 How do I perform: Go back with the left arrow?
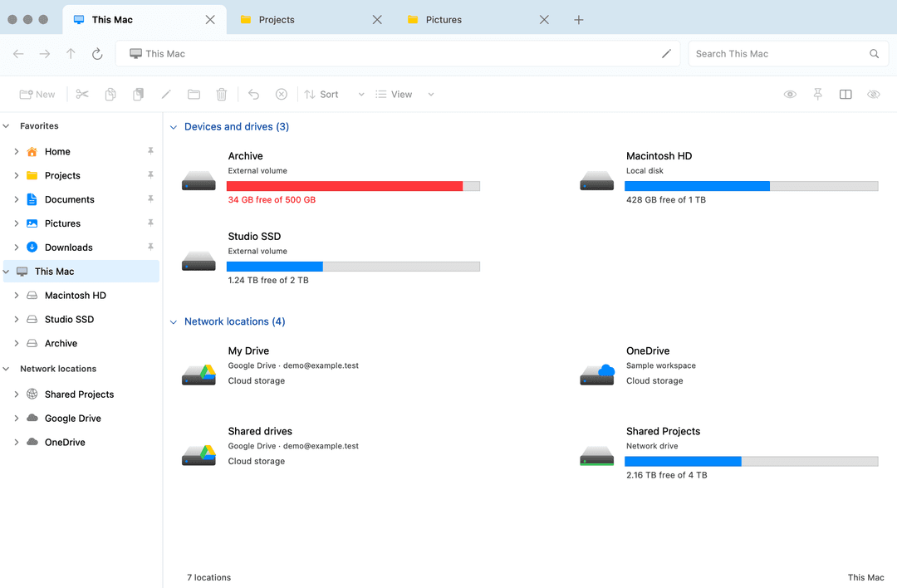[18, 54]
